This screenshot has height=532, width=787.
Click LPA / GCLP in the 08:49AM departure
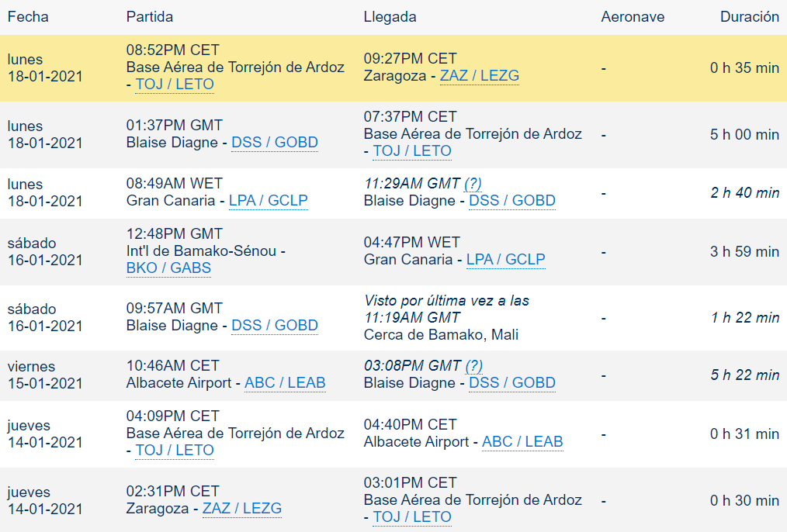coord(268,201)
